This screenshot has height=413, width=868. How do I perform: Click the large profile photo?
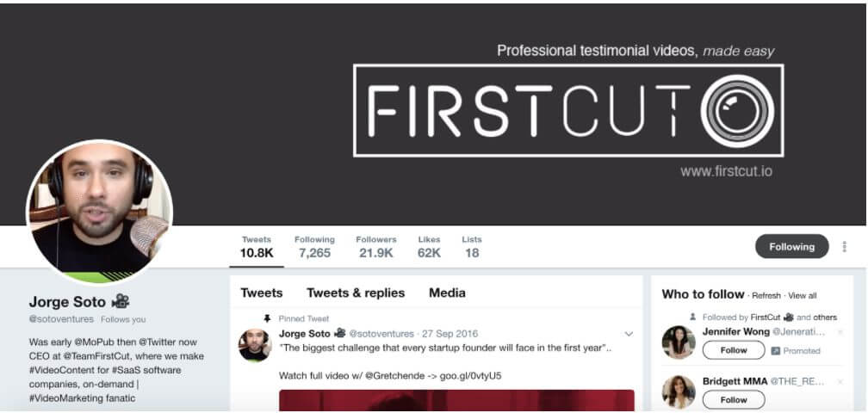pyautogui.click(x=100, y=213)
